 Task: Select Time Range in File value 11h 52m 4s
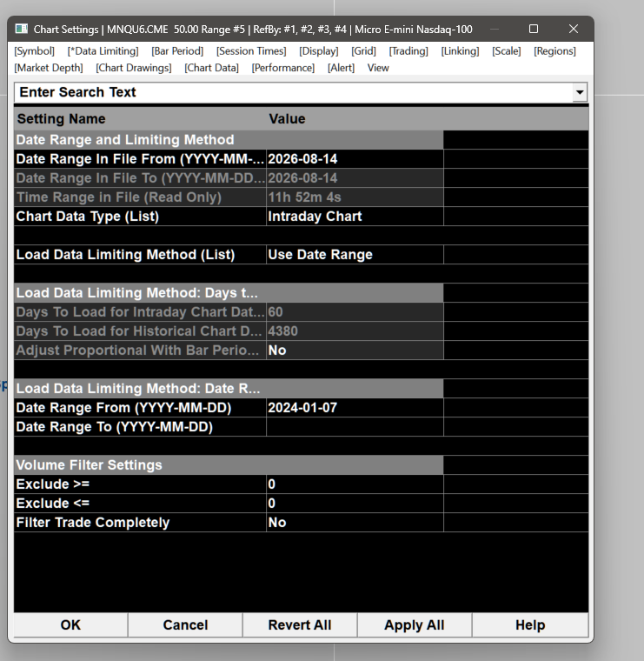[355, 197]
